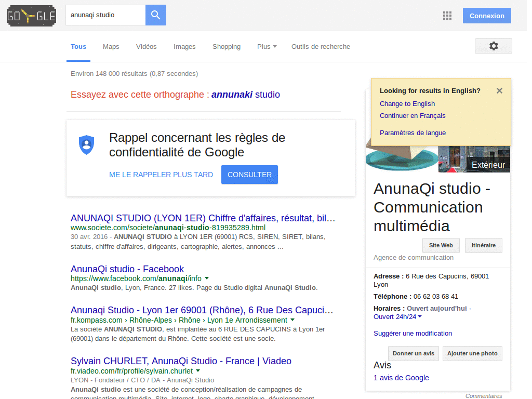532x399 pixels.
Task: Click Suggérer une modification
Action: [x=413, y=334]
